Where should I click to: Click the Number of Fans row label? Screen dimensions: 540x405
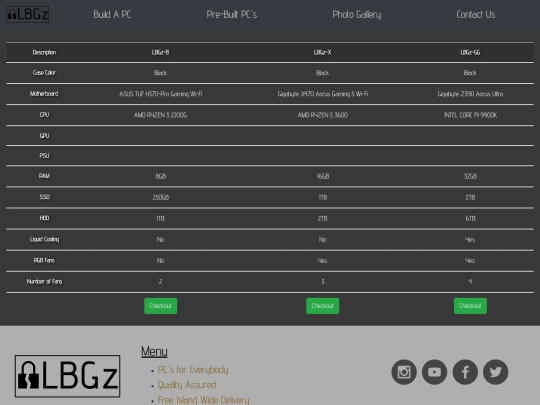[x=44, y=281]
